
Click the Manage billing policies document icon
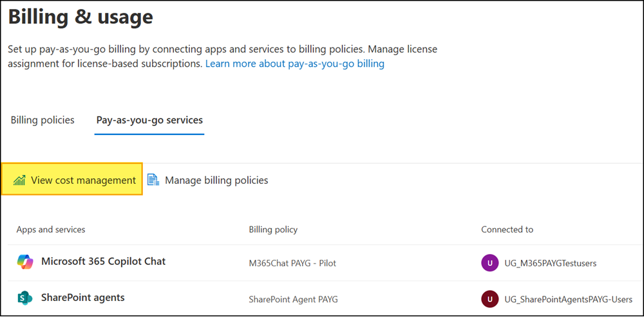click(x=153, y=180)
